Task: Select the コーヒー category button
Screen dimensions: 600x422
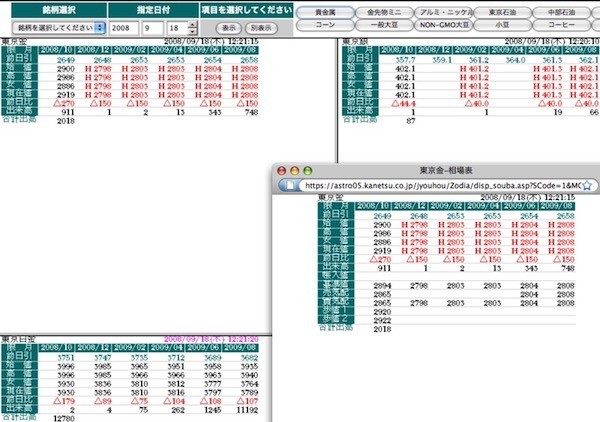Action: pos(561,25)
